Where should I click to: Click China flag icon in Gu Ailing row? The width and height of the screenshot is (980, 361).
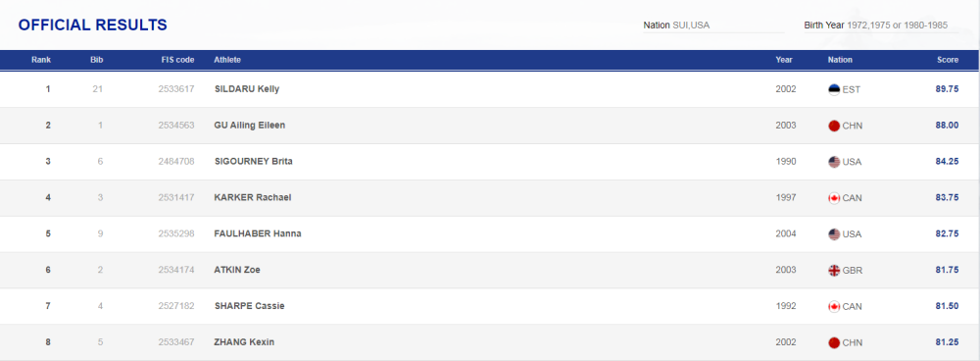point(834,126)
